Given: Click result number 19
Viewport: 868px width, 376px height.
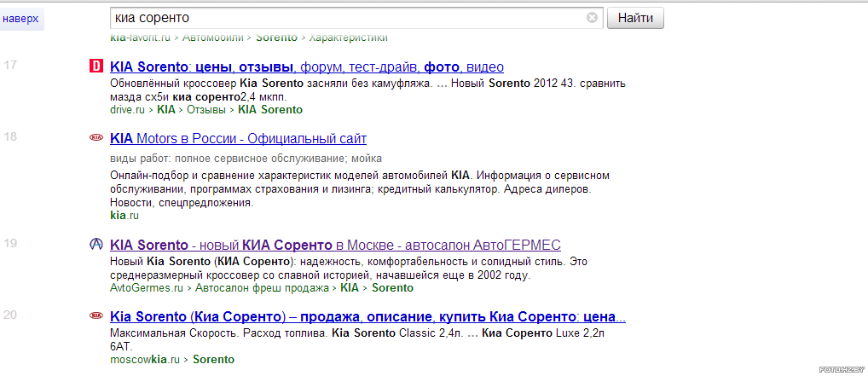Looking at the screenshot, I should click(10, 242).
